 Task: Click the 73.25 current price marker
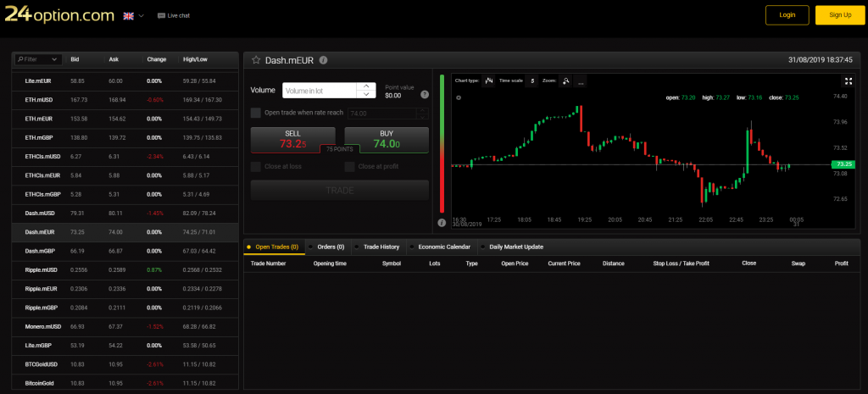(843, 164)
